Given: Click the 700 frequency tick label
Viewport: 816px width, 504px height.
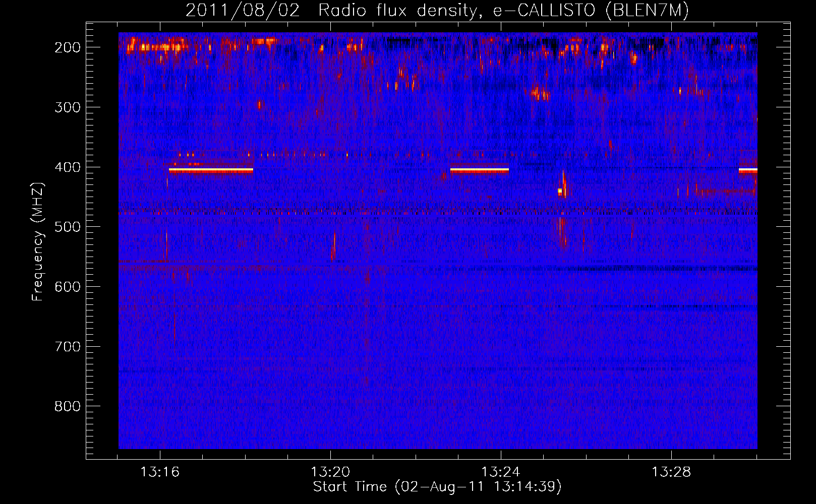Looking at the screenshot, I should pos(68,347).
